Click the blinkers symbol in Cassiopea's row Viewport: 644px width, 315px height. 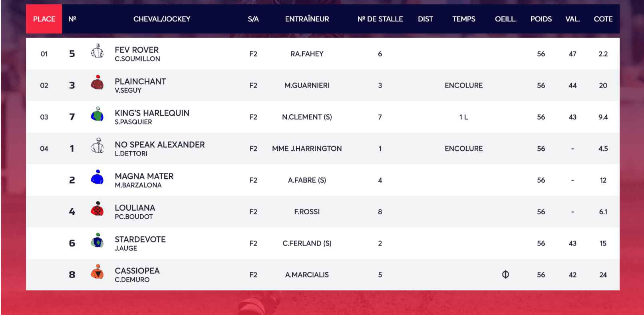pyautogui.click(x=505, y=275)
